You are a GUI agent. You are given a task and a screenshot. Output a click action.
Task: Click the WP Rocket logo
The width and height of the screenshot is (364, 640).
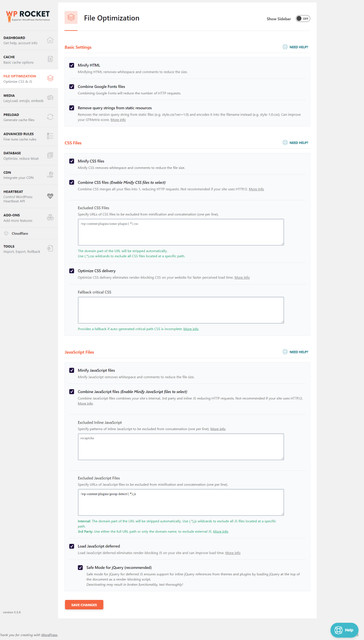coord(28,16)
